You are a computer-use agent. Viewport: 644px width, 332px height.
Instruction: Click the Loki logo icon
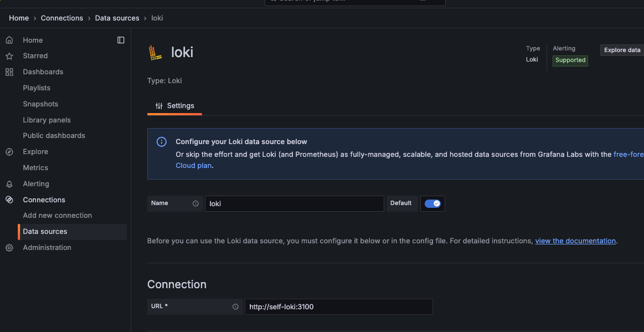[155, 53]
